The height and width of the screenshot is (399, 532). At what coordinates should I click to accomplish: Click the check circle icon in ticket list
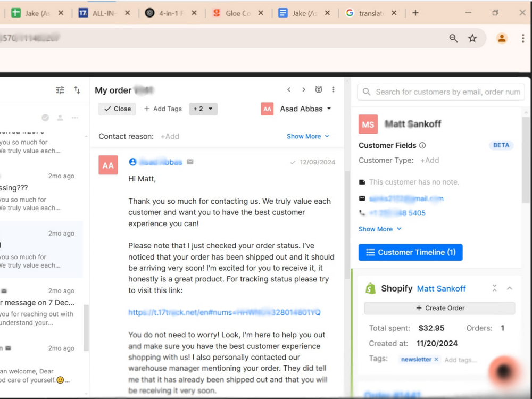coord(45,118)
